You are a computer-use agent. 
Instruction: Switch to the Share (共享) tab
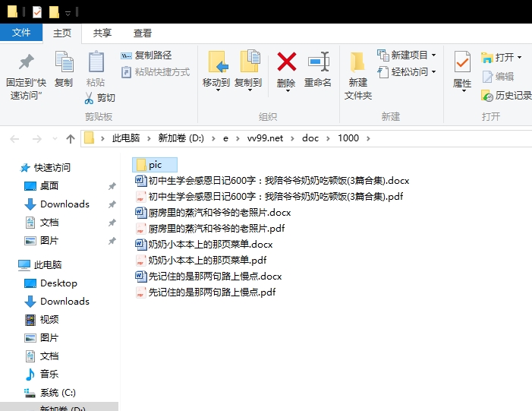[102, 33]
